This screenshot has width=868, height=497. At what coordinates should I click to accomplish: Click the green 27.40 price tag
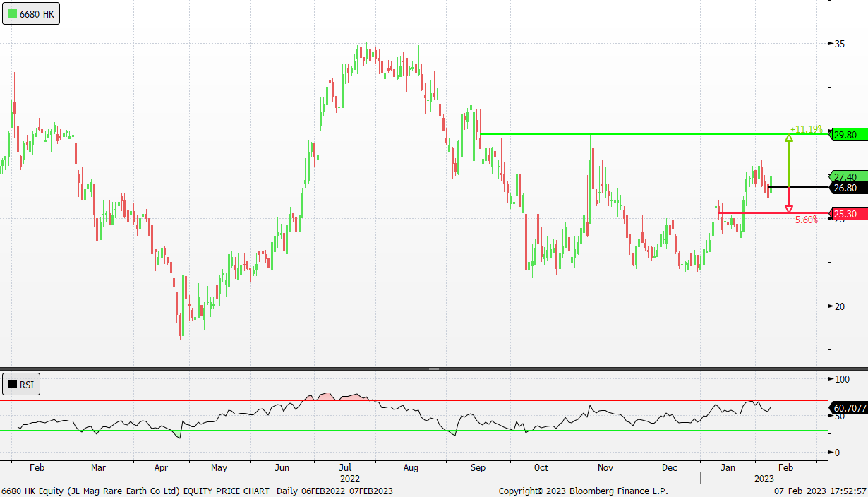(849, 176)
